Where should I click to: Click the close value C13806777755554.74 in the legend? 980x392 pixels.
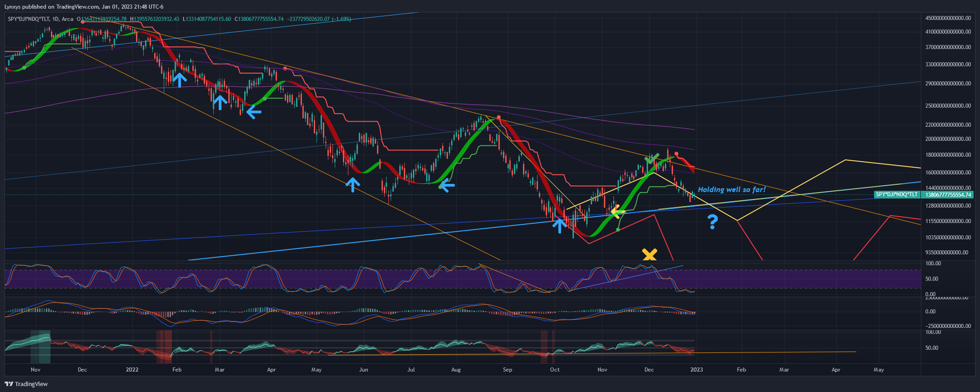coord(259,19)
